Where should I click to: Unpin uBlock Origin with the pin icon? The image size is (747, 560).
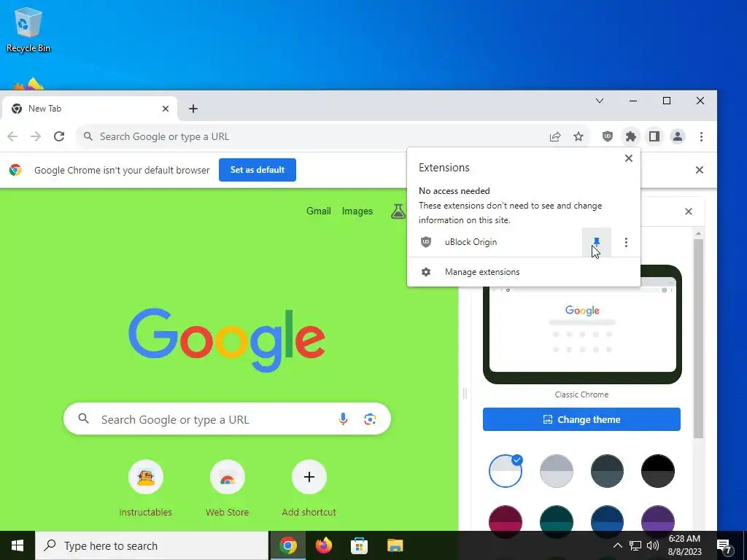pos(597,242)
